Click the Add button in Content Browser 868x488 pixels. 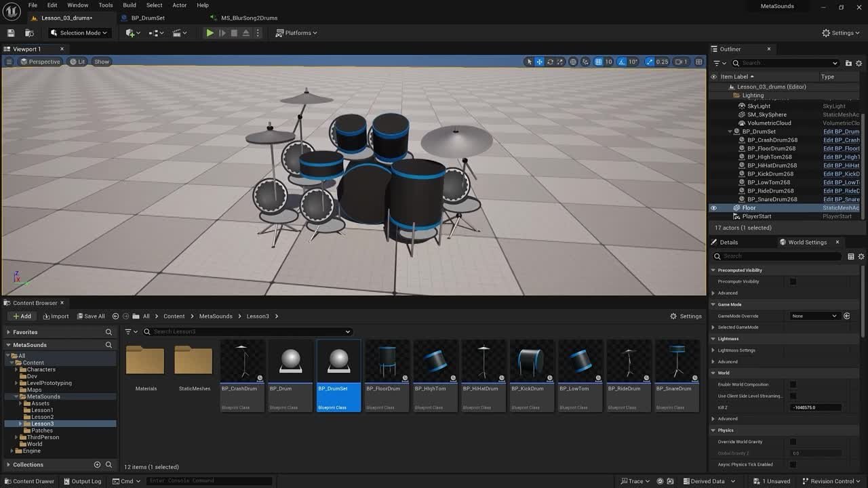pyautogui.click(x=21, y=316)
